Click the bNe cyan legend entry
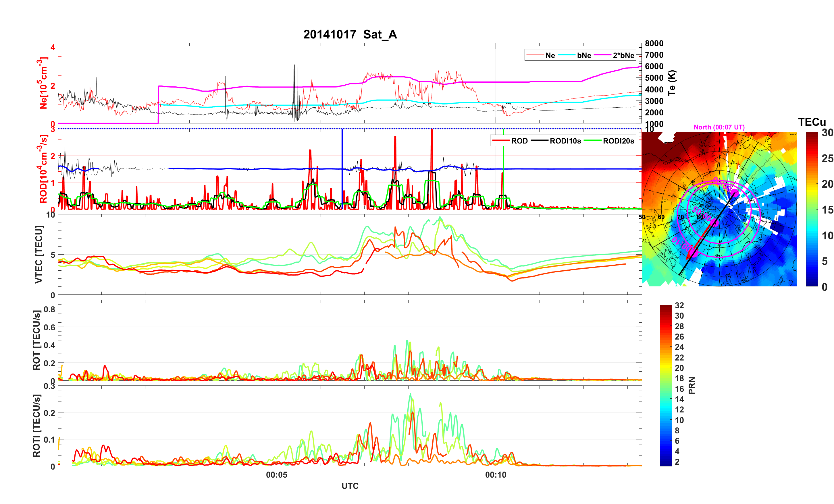 [584, 55]
